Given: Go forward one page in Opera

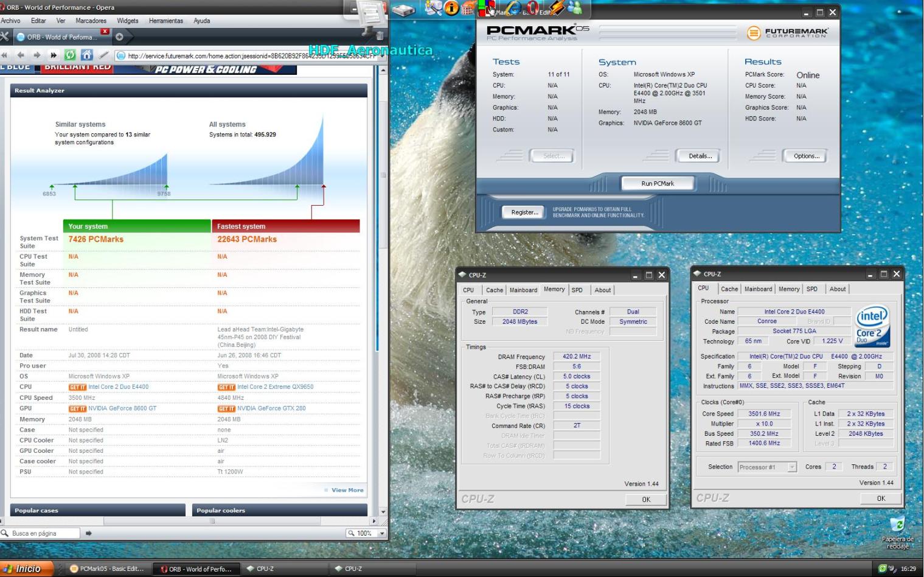Looking at the screenshot, I should tap(37, 55).
